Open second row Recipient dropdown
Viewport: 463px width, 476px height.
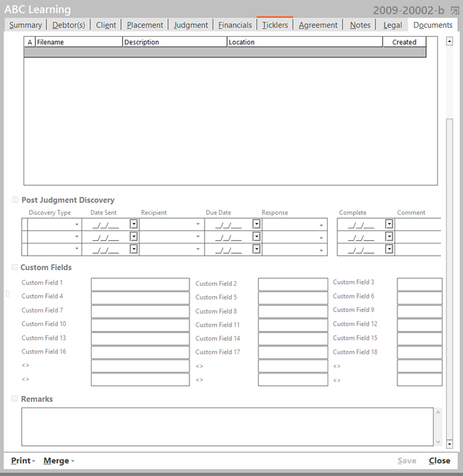(x=198, y=237)
